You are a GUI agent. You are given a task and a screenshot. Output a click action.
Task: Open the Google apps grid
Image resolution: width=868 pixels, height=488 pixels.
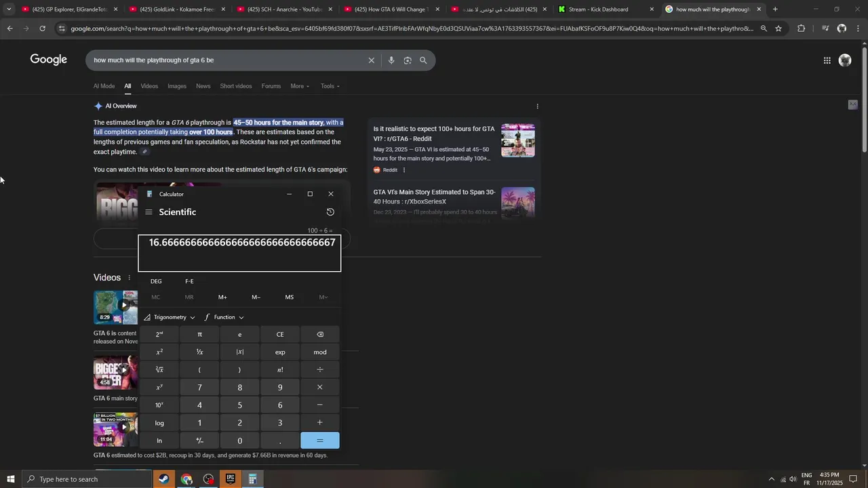827,60
